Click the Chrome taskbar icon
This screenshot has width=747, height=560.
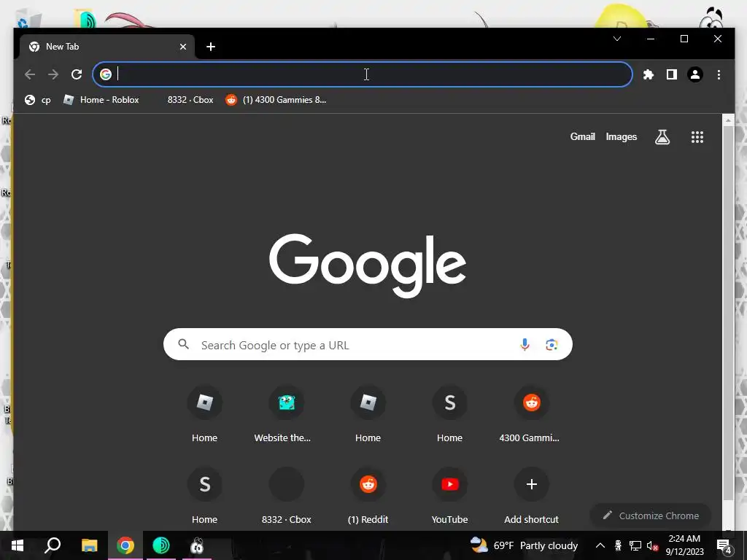click(x=125, y=545)
